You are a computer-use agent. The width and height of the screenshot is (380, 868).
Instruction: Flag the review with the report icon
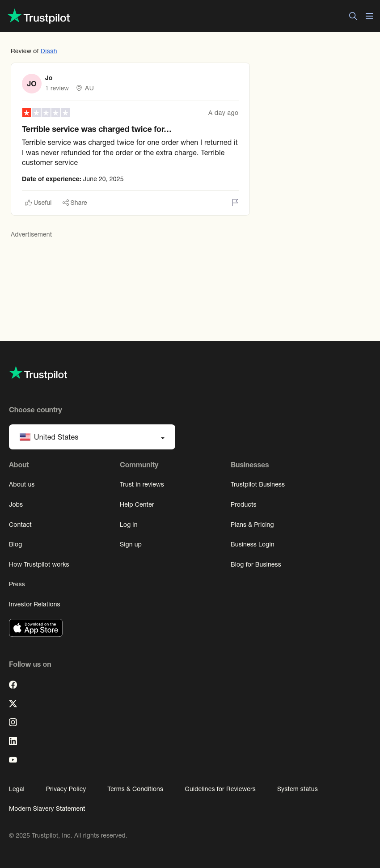pyautogui.click(x=235, y=203)
